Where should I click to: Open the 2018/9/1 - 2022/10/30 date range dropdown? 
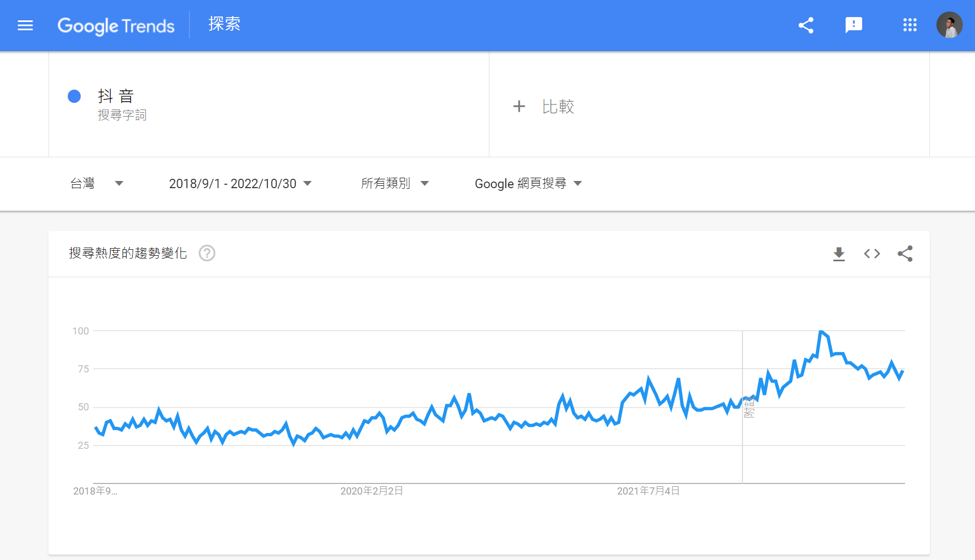240,183
